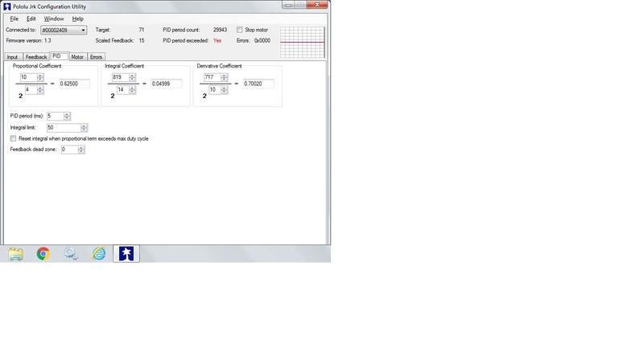Viewport: 644px width, 361px height.
Task: Open the Help menu
Action: pyautogui.click(x=77, y=18)
